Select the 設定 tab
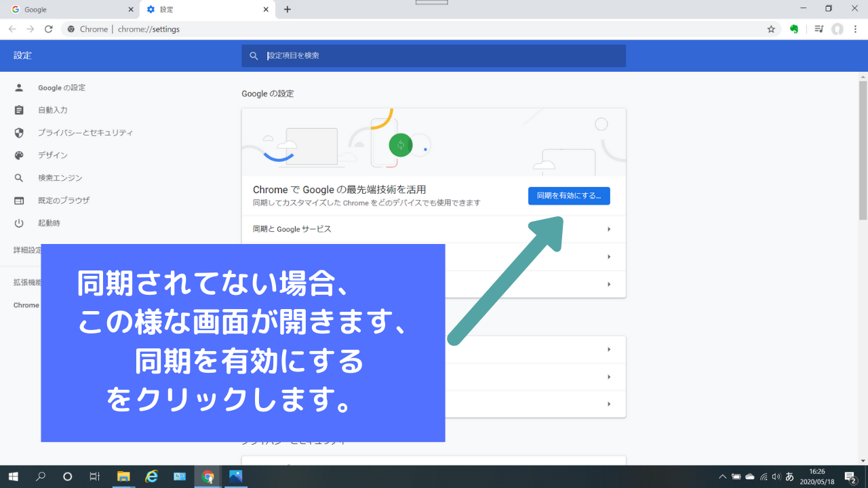Image resolution: width=868 pixels, height=488 pixels. pos(207,9)
